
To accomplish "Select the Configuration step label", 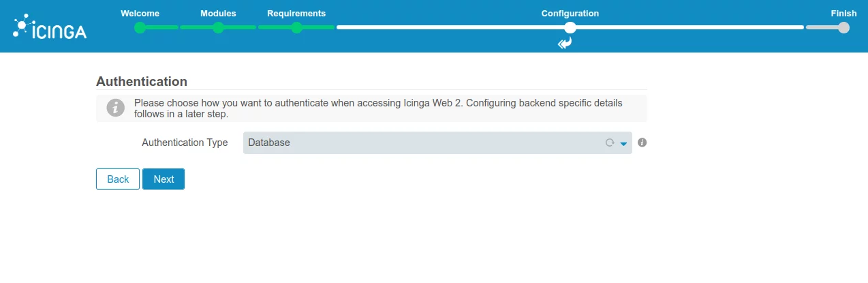I will coord(570,13).
